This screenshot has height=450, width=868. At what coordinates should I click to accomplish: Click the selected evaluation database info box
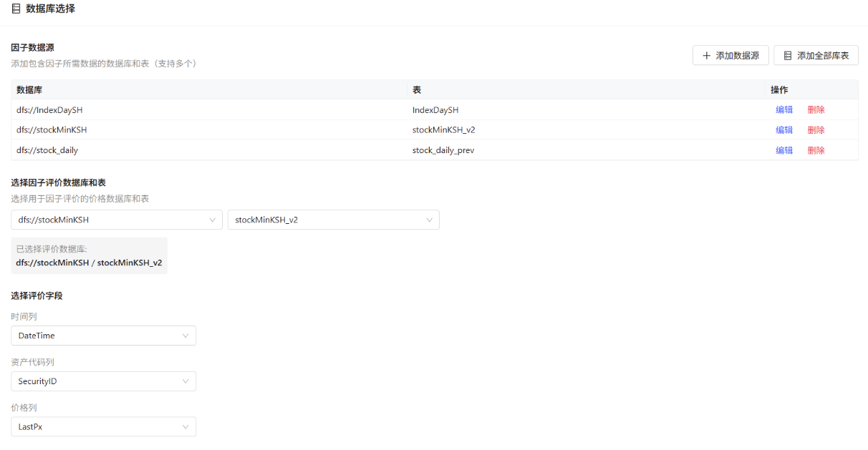click(89, 256)
